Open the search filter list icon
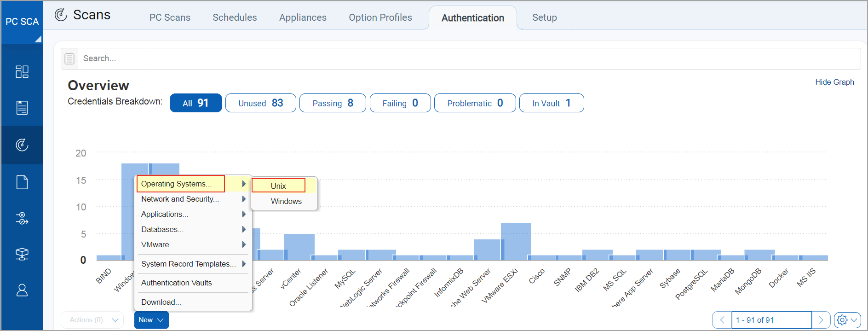 [69, 59]
